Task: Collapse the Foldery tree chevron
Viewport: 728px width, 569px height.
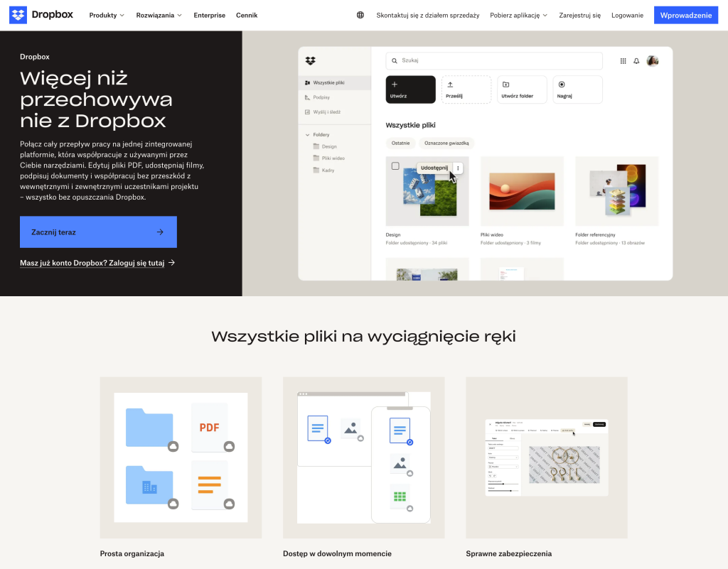Action: click(x=307, y=134)
